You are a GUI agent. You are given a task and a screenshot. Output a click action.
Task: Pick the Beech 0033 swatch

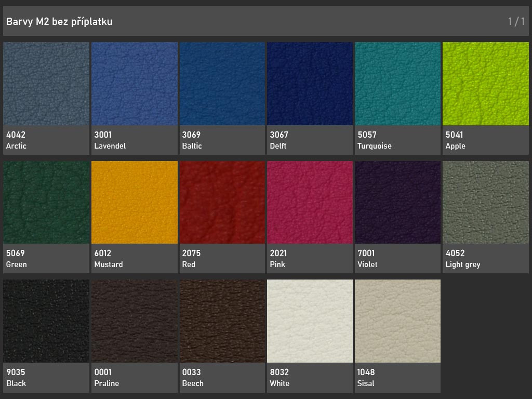(222, 321)
